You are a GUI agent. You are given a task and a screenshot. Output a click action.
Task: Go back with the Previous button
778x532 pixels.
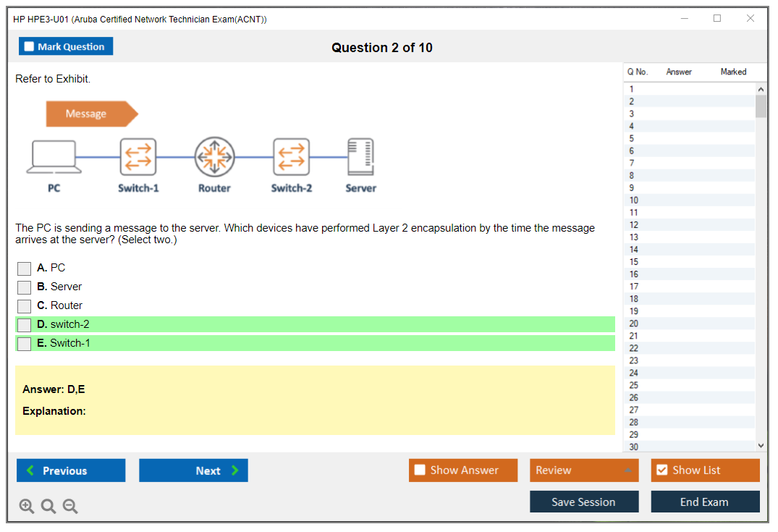pos(71,470)
